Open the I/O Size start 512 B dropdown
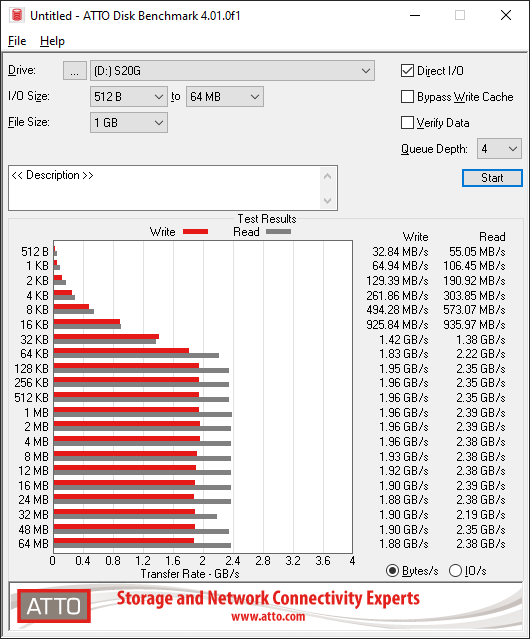This screenshot has width=530, height=639. [129, 97]
